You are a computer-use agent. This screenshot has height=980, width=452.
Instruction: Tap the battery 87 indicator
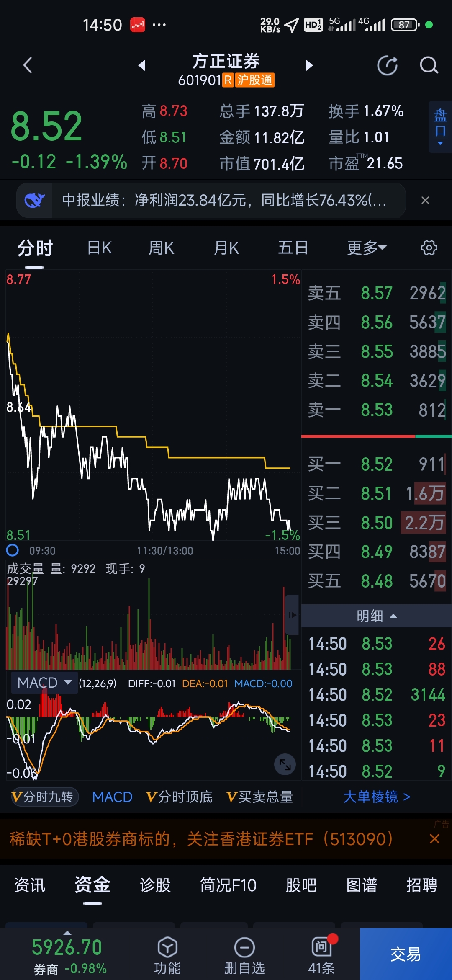tap(405, 25)
